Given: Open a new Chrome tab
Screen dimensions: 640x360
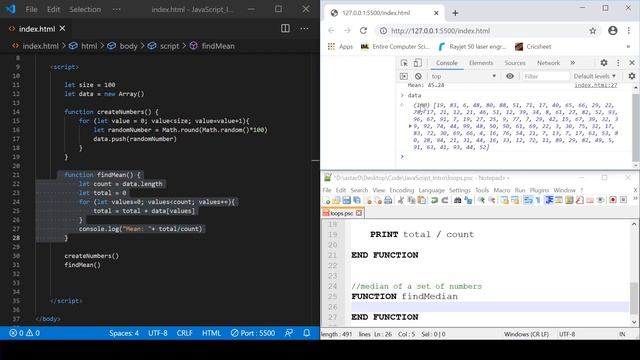Looking at the screenshot, I should [455, 13].
